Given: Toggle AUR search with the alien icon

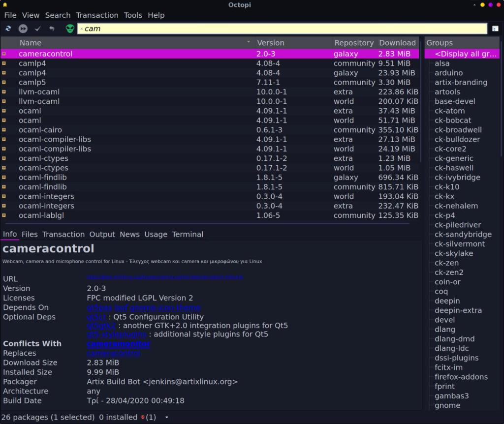Looking at the screenshot, I should coord(69,29).
